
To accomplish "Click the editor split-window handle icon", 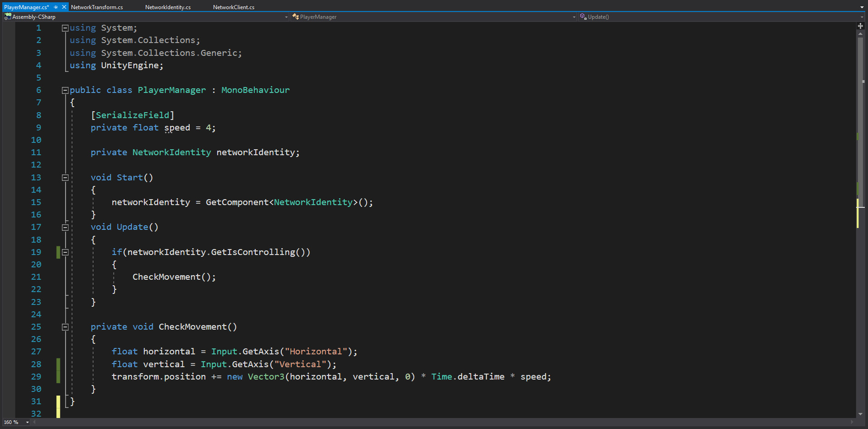I will (861, 26).
